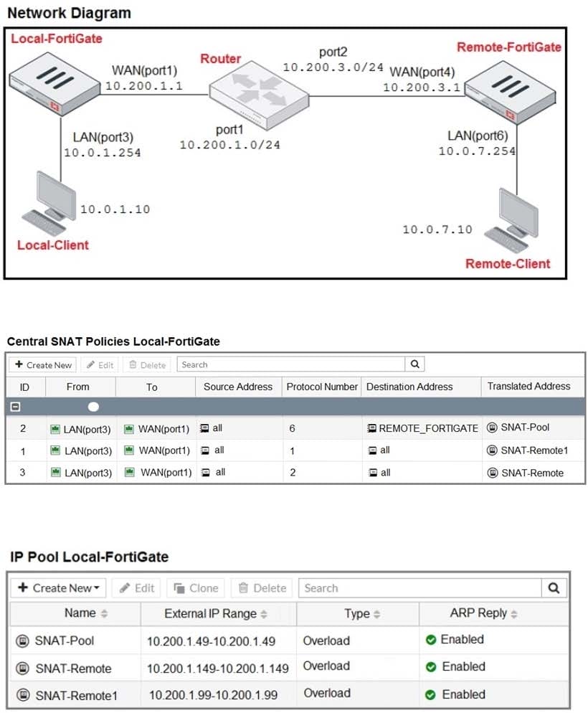Click the Local-FortiGate device icon
588x713 pixels.
tap(54, 84)
